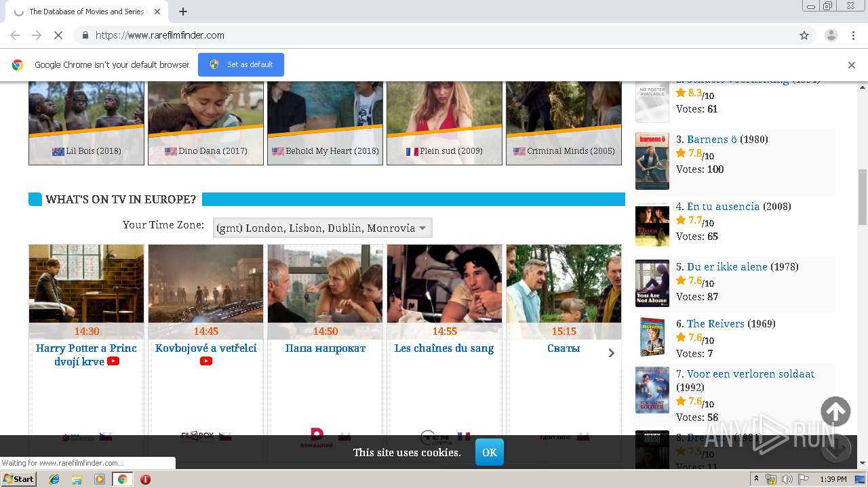
Task: Show next TV programs with right chevron
Action: click(x=611, y=353)
